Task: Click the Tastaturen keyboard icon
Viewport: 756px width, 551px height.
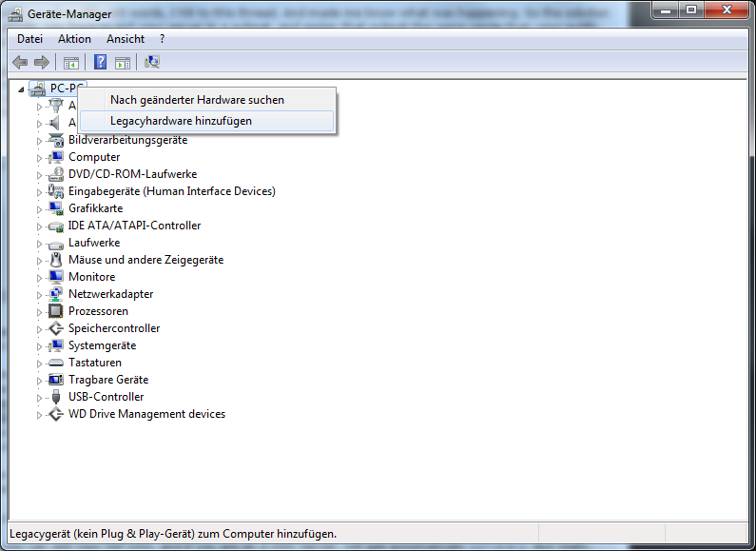Action: point(56,363)
